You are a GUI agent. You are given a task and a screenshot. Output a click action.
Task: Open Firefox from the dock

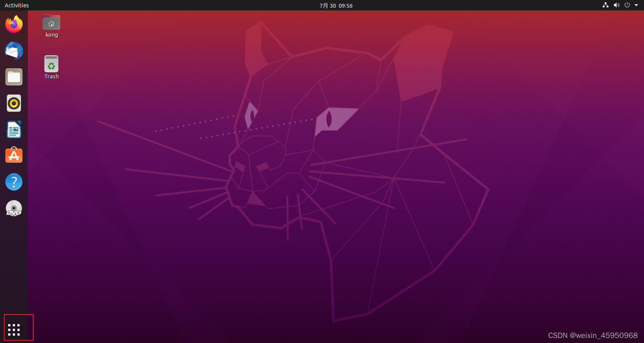[14, 24]
